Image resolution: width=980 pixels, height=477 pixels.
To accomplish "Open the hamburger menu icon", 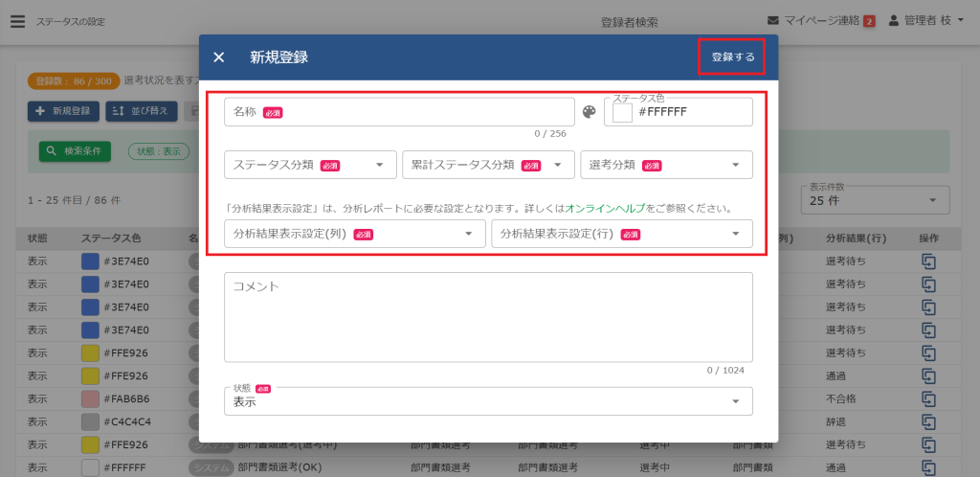I will [17, 20].
